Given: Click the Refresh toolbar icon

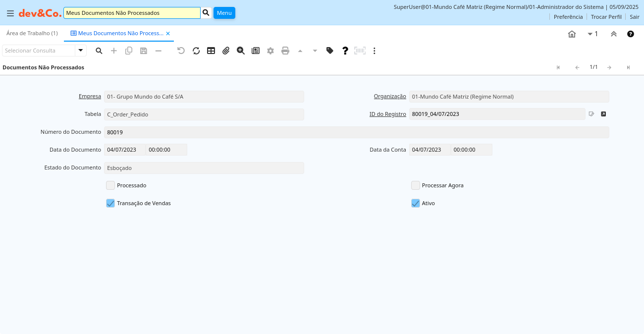Looking at the screenshot, I should point(196,51).
